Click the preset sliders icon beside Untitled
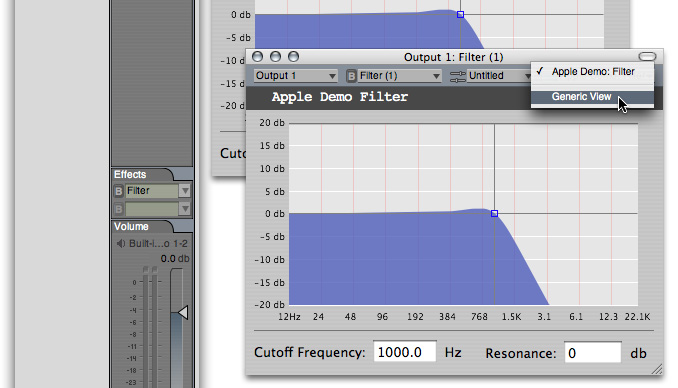678x388 pixels. click(457, 76)
